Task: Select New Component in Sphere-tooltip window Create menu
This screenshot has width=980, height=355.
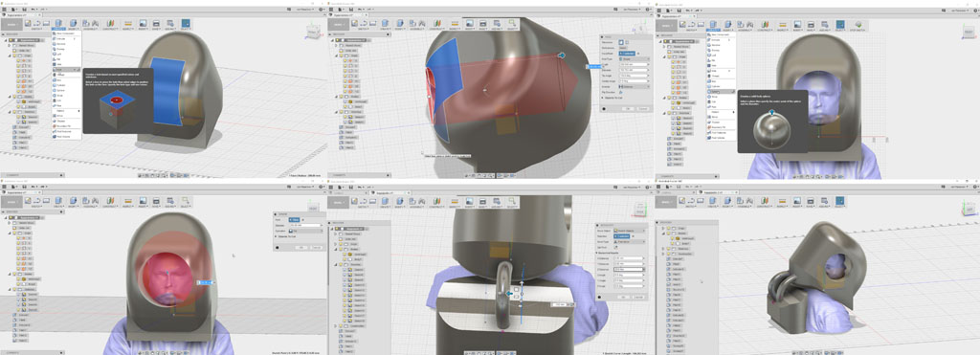Action: tap(720, 34)
